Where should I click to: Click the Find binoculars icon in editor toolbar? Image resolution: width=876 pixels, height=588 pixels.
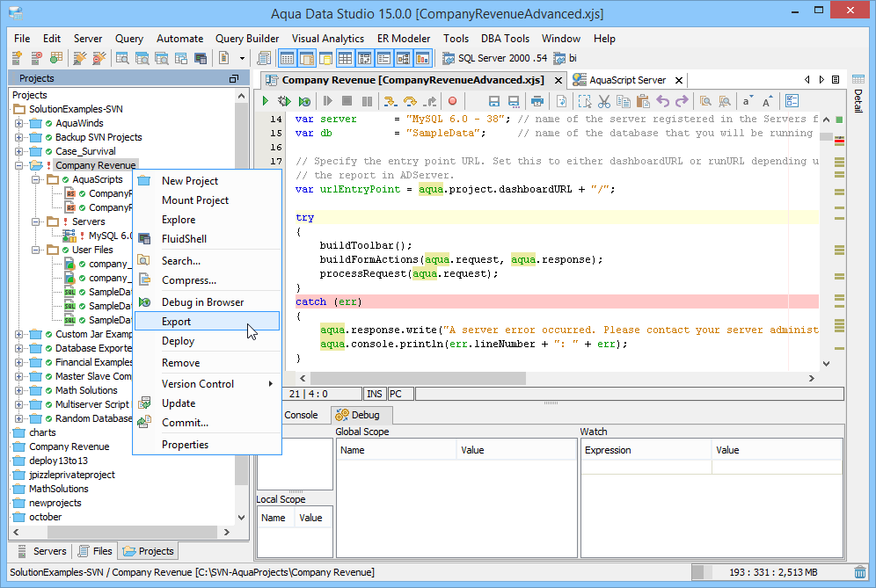[x=705, y=101]
